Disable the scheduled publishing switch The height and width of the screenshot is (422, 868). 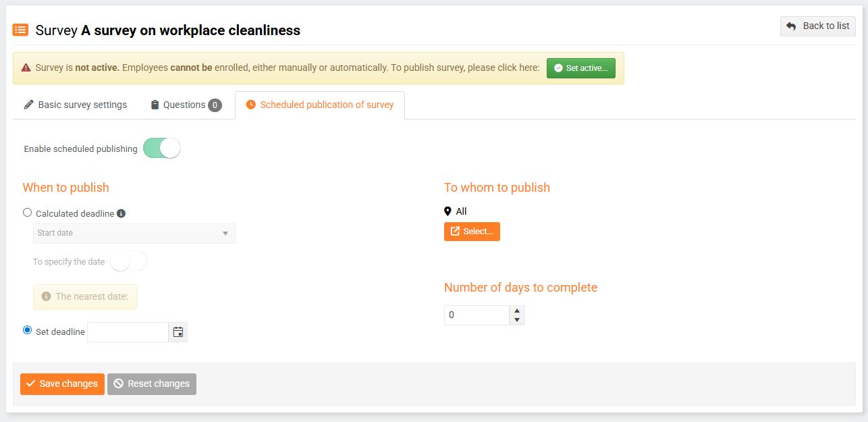[x=162, y=149]
